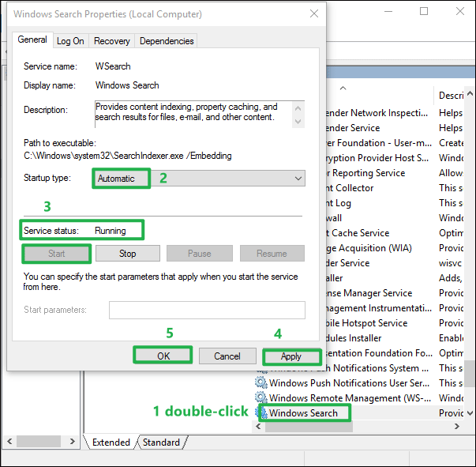Select the Reporting Service row in Services

click(x=395, y=173)
